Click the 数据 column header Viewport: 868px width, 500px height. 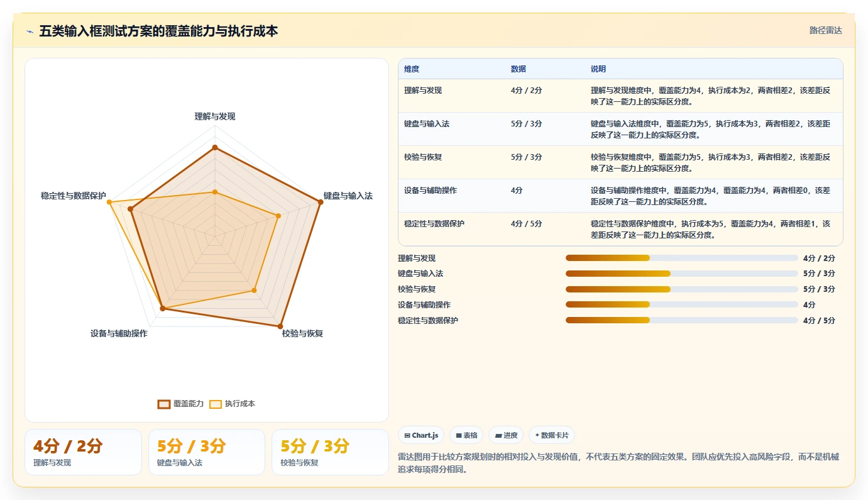tap(519, 69)
